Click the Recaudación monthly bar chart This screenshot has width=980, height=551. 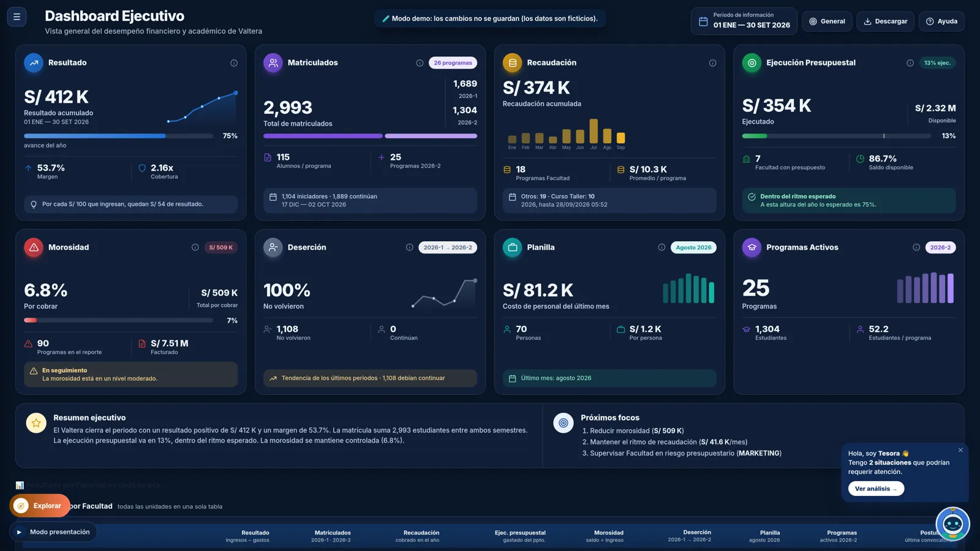tap(567, 134)
